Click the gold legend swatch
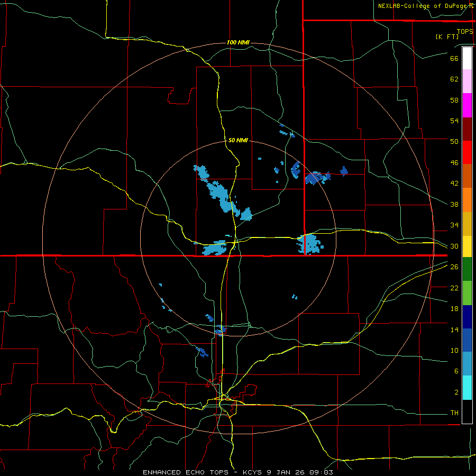 tap(467, 224)
